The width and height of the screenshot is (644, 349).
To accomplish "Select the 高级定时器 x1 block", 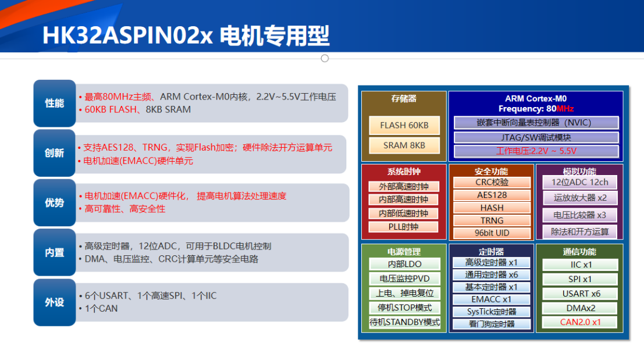I will pos(491,262).
